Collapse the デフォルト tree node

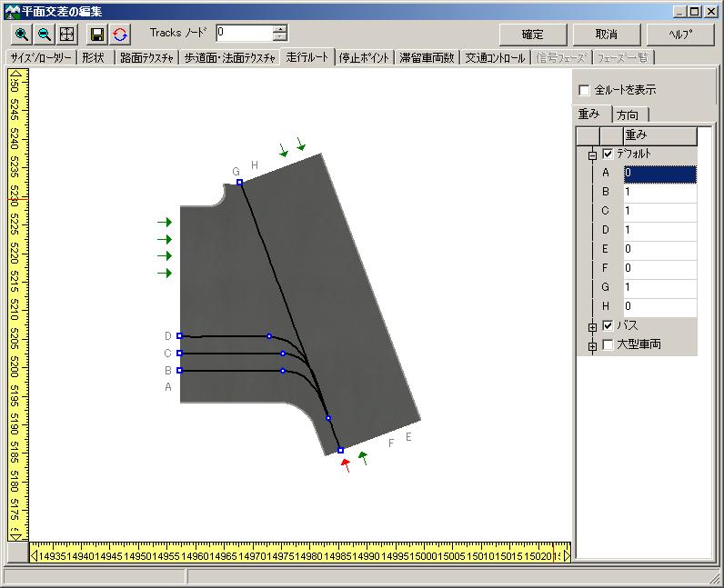592,155
